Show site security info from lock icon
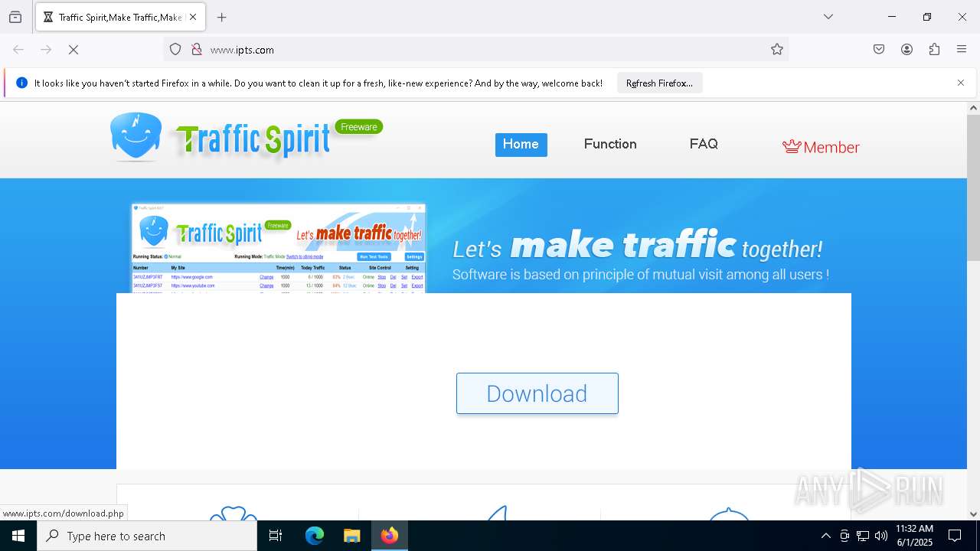 pyautogui.click(x=197, y=50)
